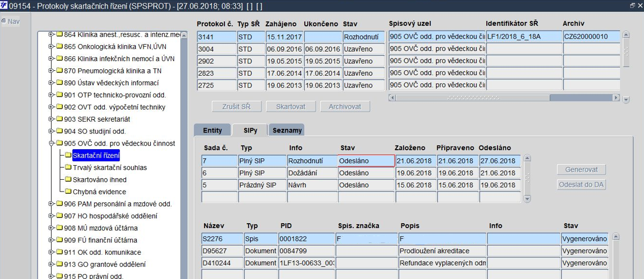Click folder icon beside Chybná evidence

(x=68, y=192)
